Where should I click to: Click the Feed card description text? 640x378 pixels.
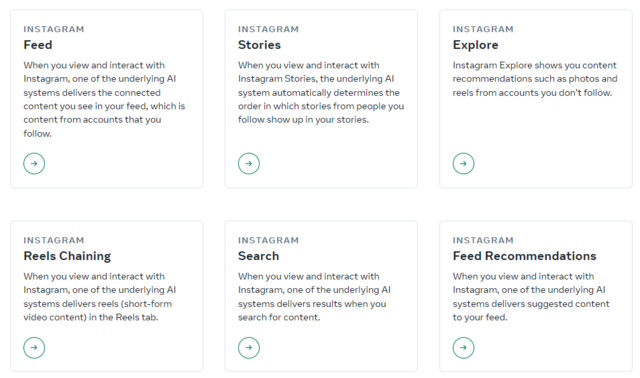pyautogui.click(x=104, y=99)
